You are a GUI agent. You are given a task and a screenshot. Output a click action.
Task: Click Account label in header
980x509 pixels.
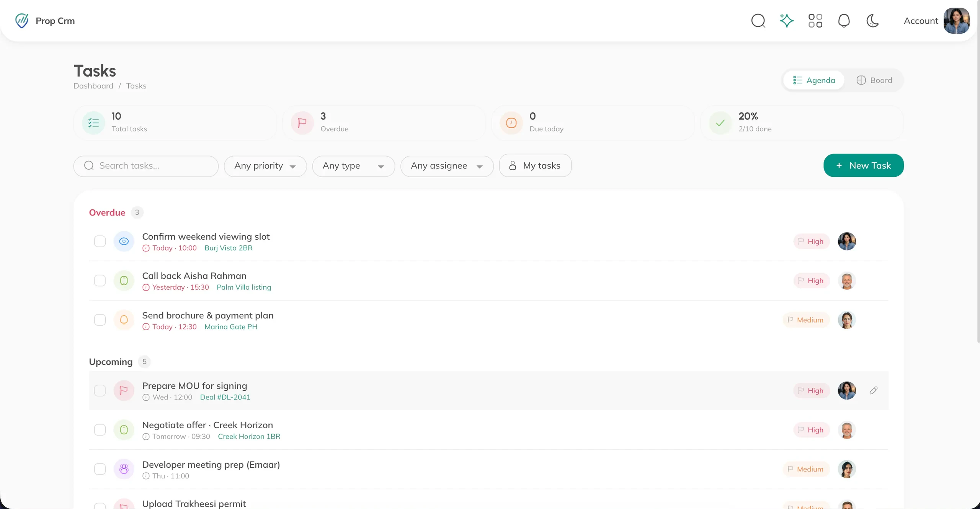(921, 21)
